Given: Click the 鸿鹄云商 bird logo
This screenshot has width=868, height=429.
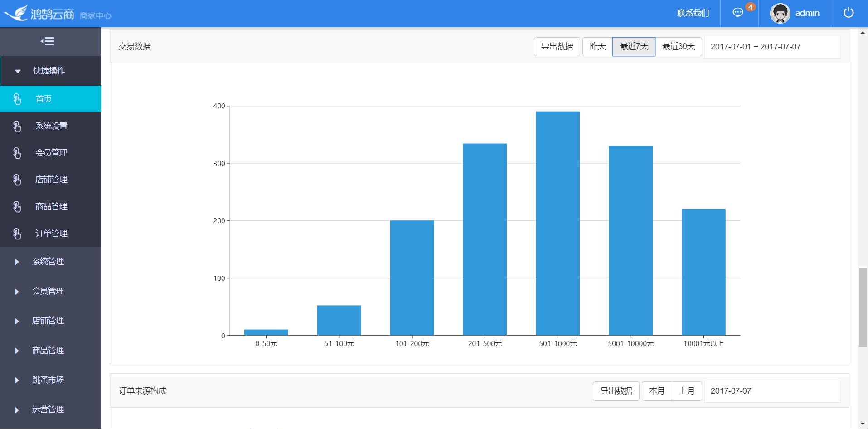Looking at the screenshot, I should click(16, 13).
